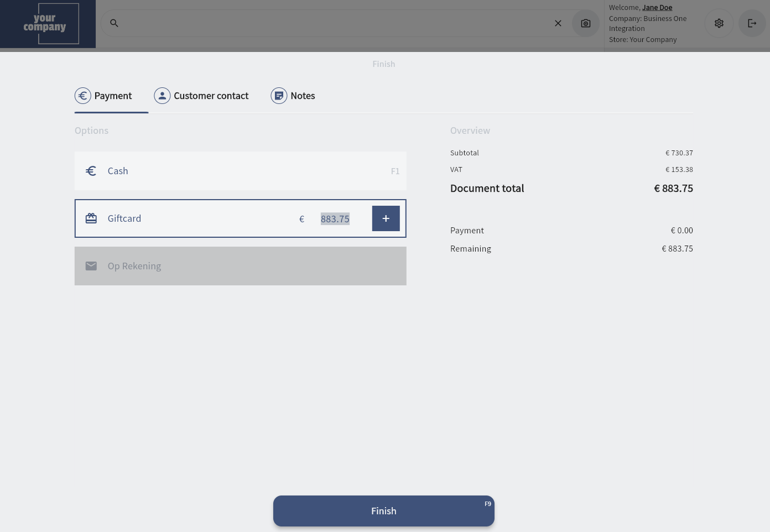Image resolution: width=770 pixels, height=532 pixels.
Task: Click the envelope icon for Op Rekening
Action: 91,266
